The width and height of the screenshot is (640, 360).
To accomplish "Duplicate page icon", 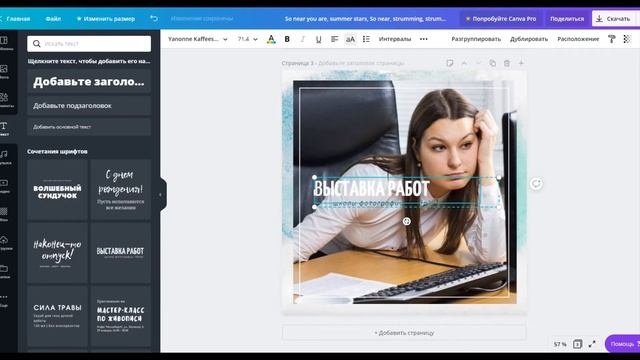I will 493,63.
